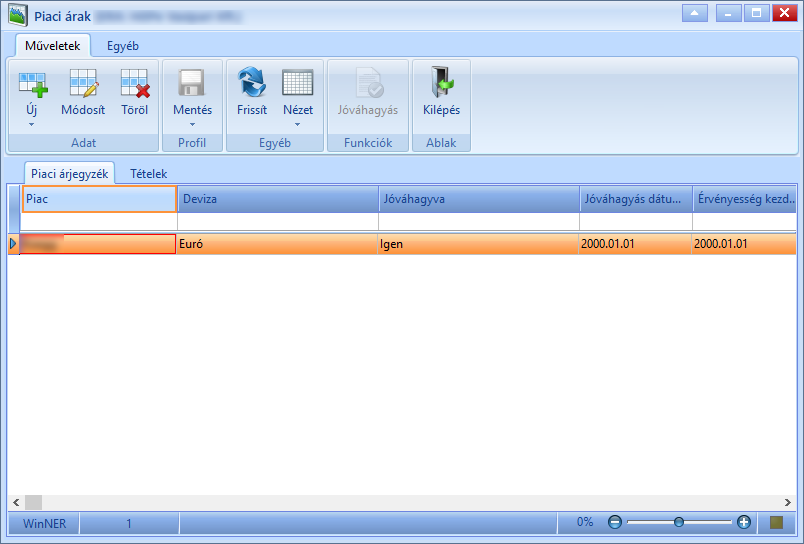Click the Új (new record) icon
Image resolution: width=804 pixels, height=544 pixels.
point(32,85)
